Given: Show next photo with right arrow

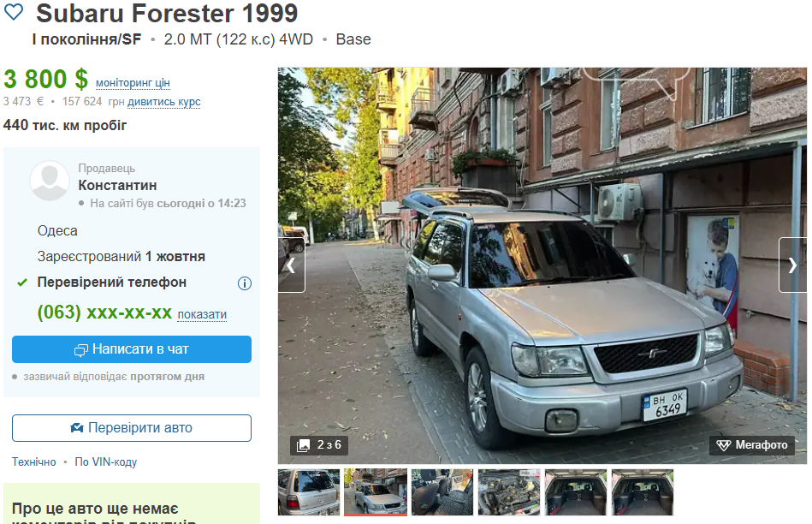Looking at the screenshot, I should pos(792,265).
